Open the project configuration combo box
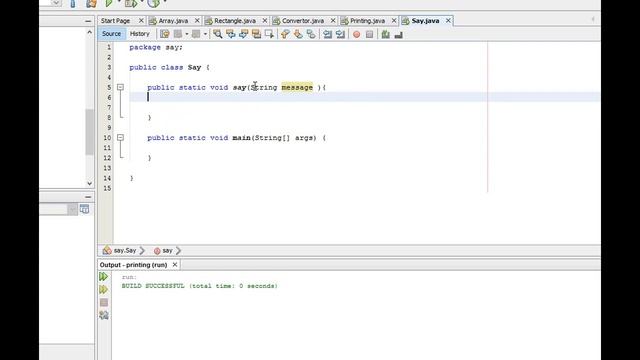The width and height of the screenshot is (640, 360). (57, 3)
